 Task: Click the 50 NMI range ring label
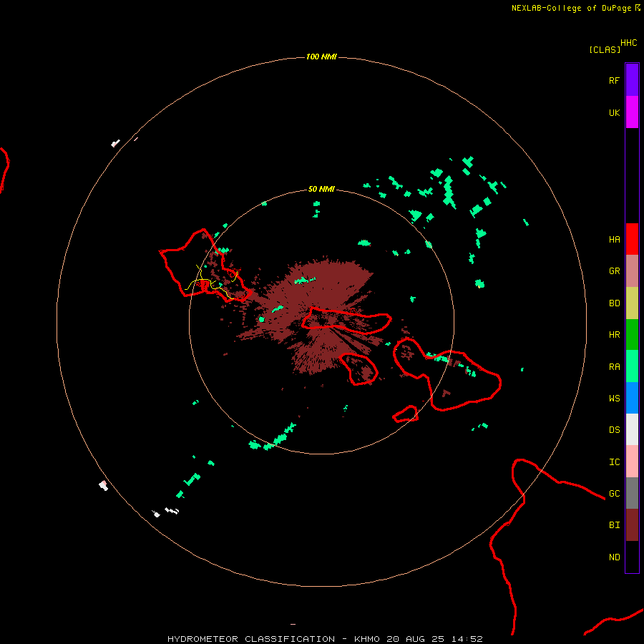click(321, 189)
